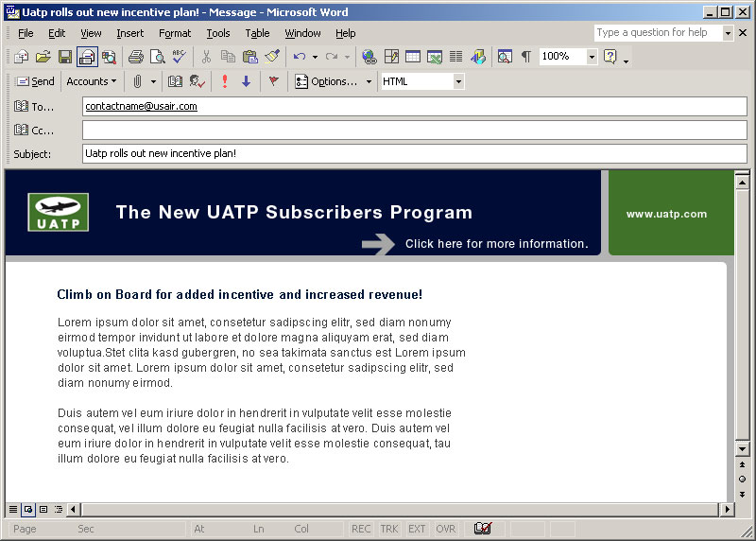Click the Save floppy disk icon

point(65,57)
